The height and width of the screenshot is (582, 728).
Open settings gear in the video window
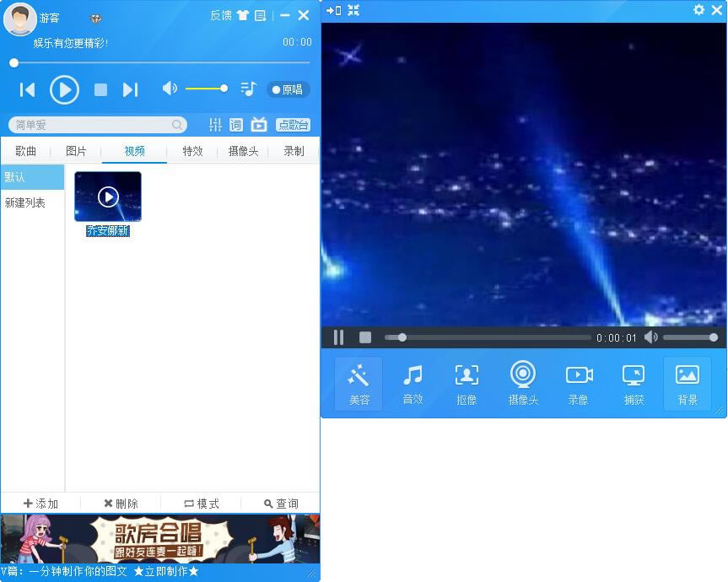click(699, 10)
